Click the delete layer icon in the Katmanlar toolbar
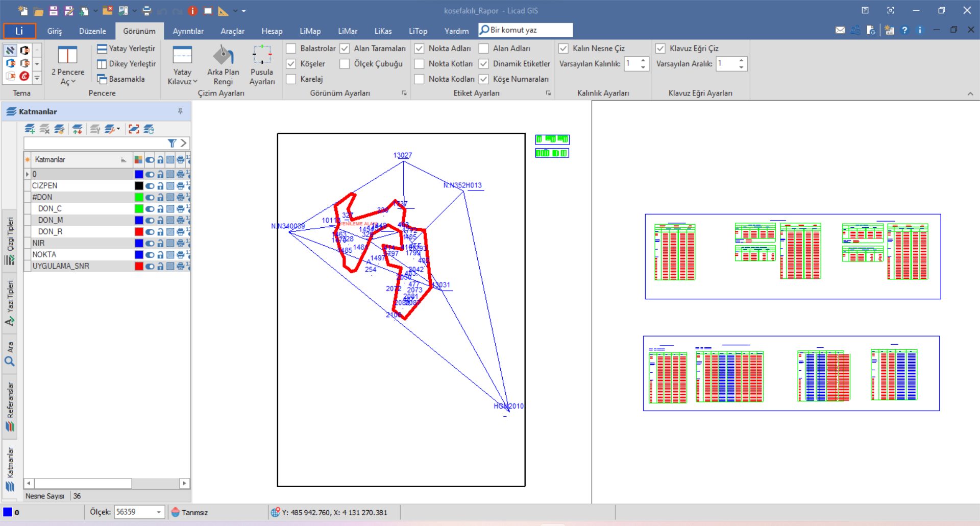This screenshot has width=980, height=526. point(44,129)
